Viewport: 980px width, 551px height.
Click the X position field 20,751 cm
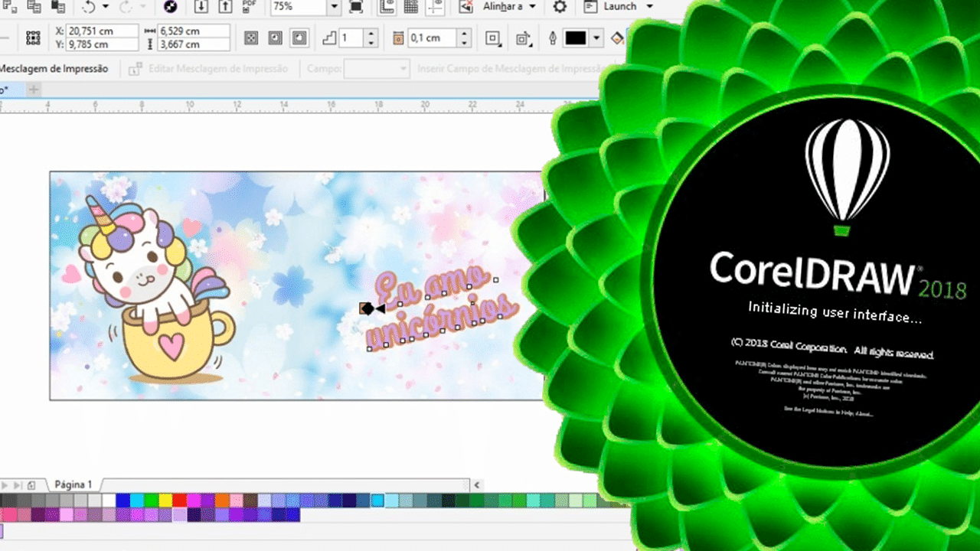(102, 31)
